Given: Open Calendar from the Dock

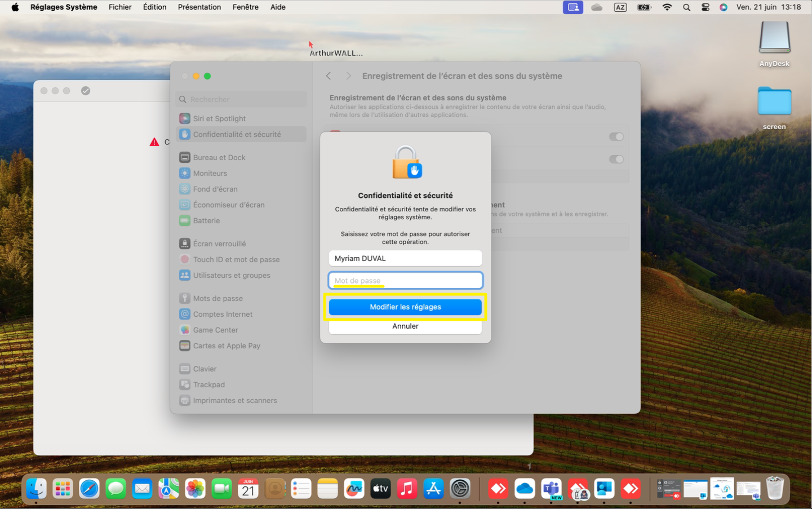Looking at the screenshot, I should click(248, 489).
